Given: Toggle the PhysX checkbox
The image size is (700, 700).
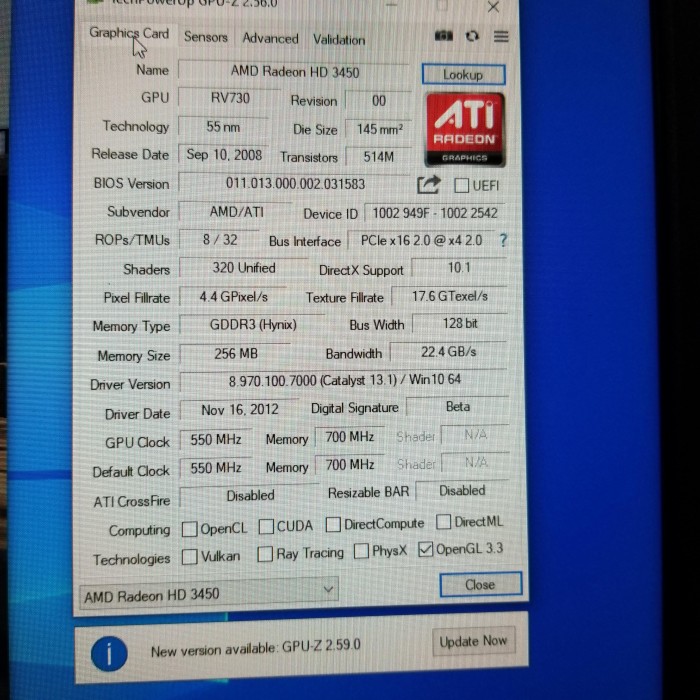Looking at the screenshot, I should click(x=361, y=551).
